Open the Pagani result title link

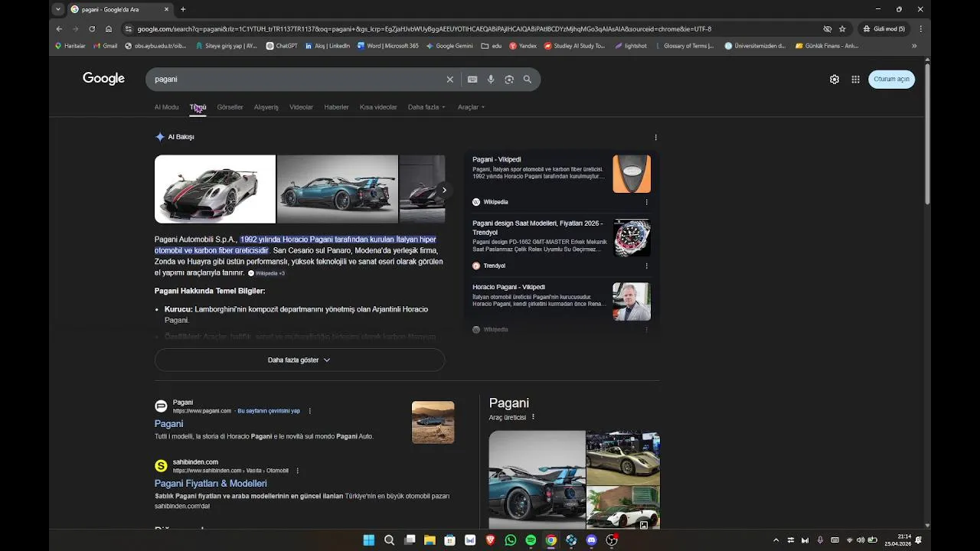point(168,424)
